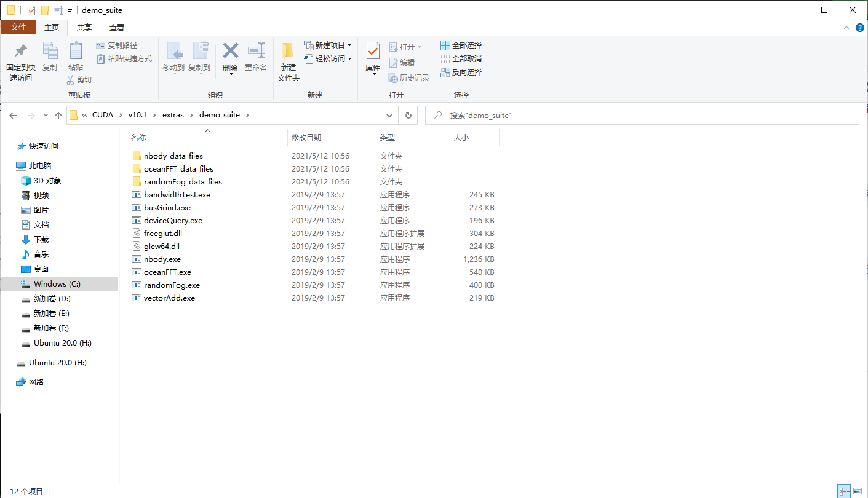Open the recent locations dropdown arrow
This screenshot has height=498, width=868.
[x=45, y=116]
